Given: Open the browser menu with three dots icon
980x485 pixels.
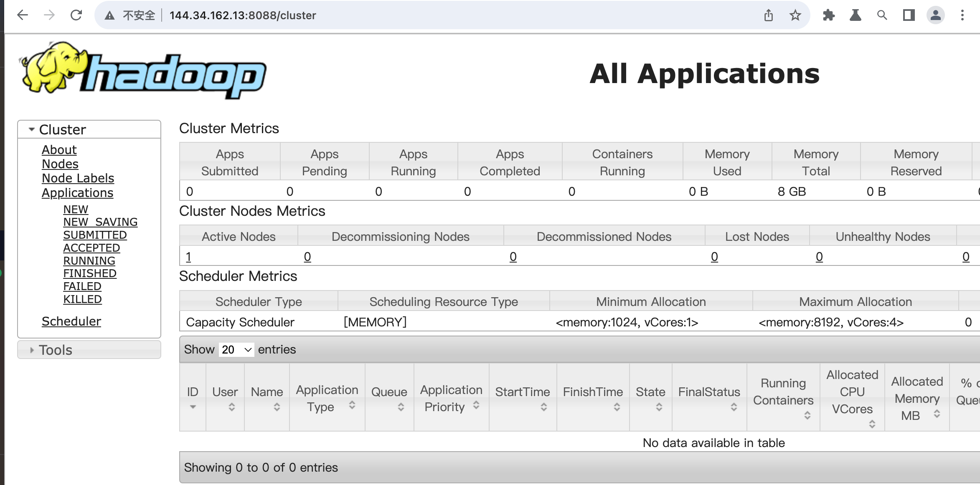Looking at the screenshot, I should 962,15.
